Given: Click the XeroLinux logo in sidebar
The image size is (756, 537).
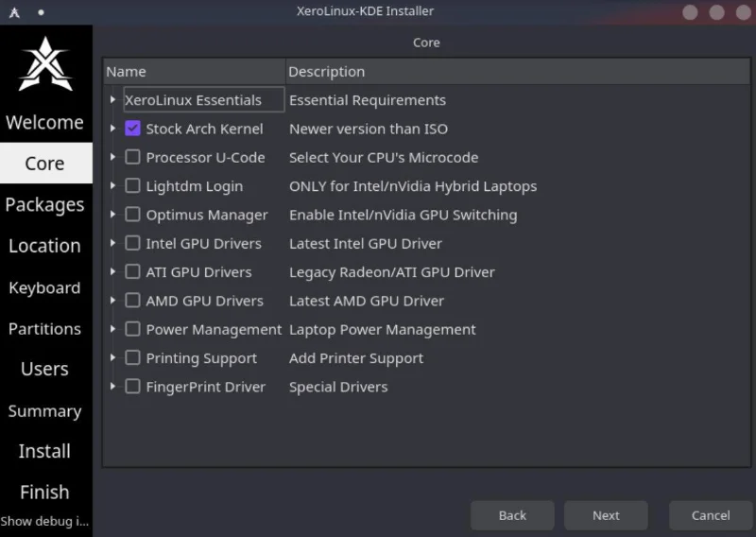Looking at the screenshot, I should tap(45, 64).
